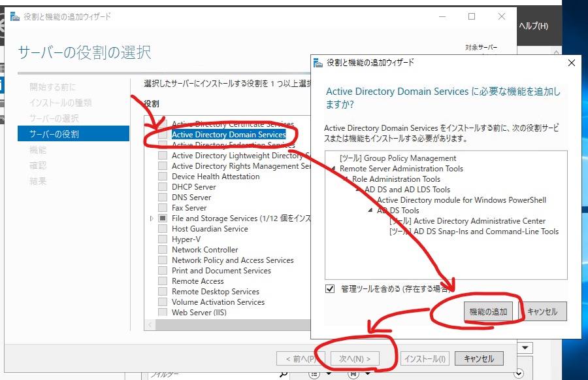Check the Web Server (IIS) checkbox
The image size is (588, 380).
tap(163, 313)
